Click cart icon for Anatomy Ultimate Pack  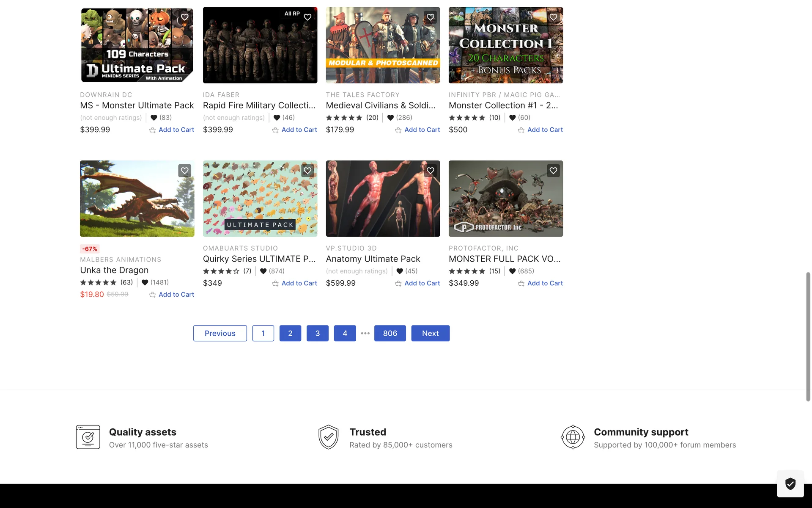[x=398, y=284]
